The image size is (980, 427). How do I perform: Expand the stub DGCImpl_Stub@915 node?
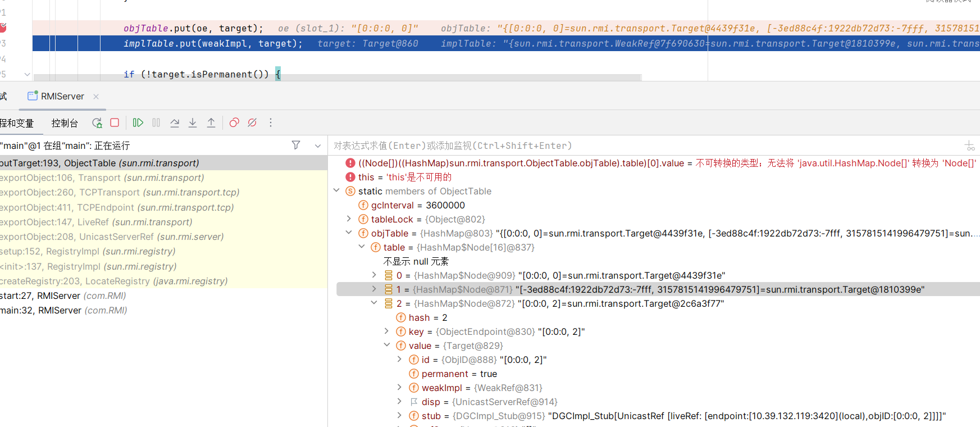coord(399,415)
